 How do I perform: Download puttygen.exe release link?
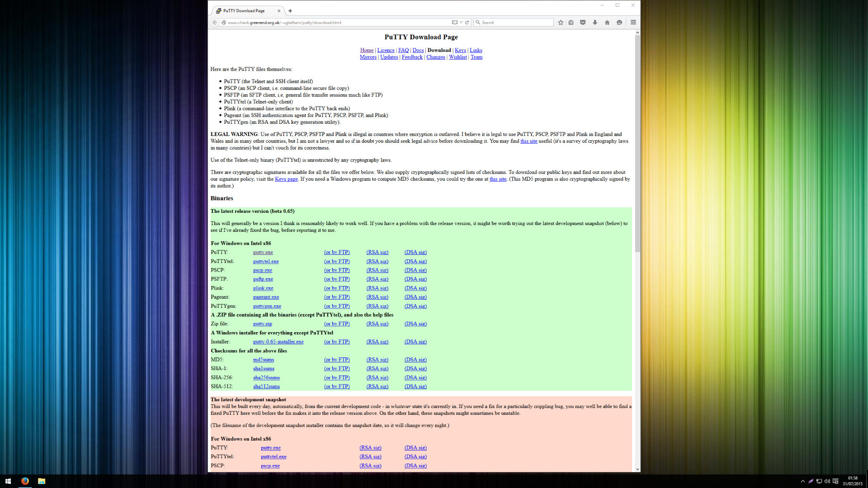click(x=267, y=306)
